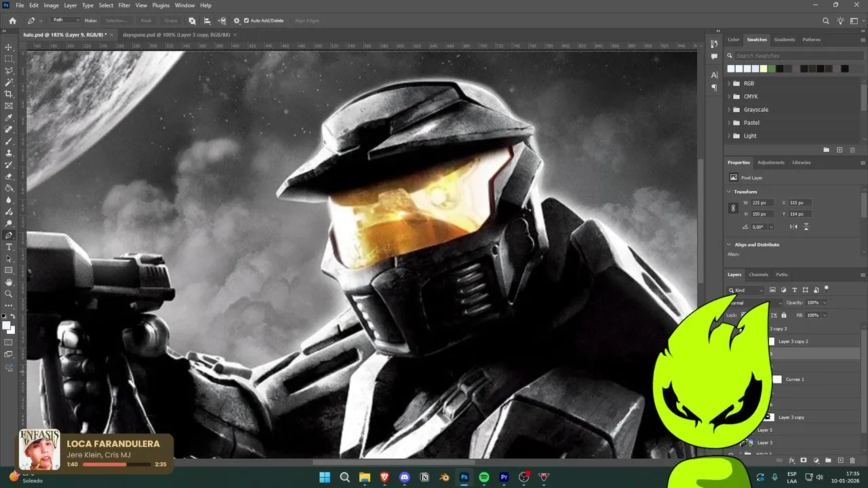
Task: Create a new group in Layers panel
Action: 828,460
